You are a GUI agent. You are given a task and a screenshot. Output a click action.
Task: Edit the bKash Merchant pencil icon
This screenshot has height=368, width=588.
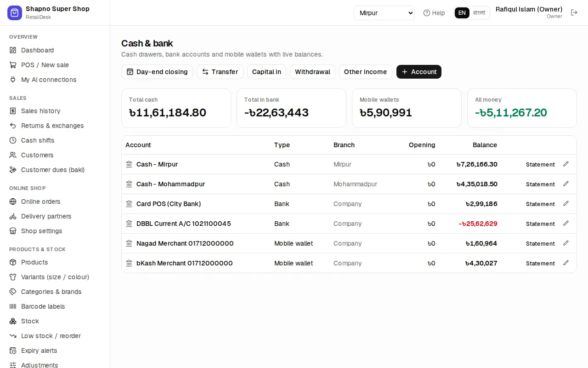point(566,263)
